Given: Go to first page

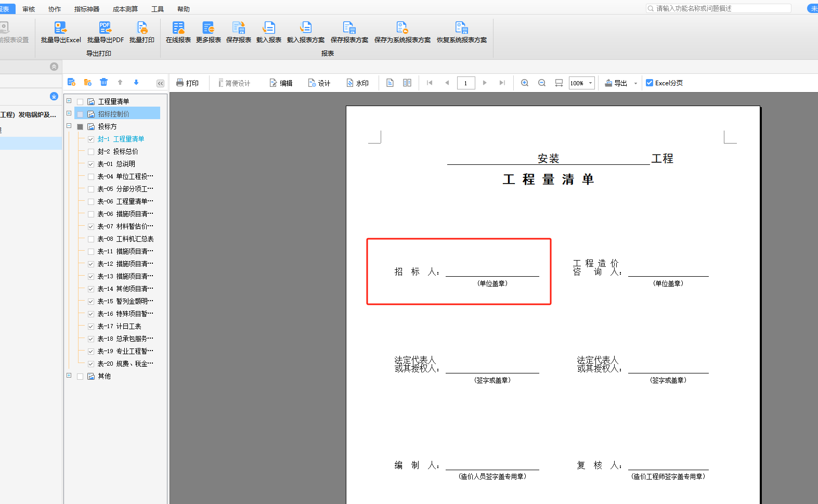Looking at the screenshot, I should 430,83.
